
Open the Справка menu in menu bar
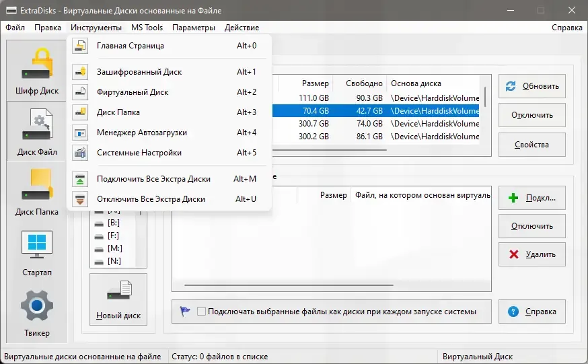566,28
